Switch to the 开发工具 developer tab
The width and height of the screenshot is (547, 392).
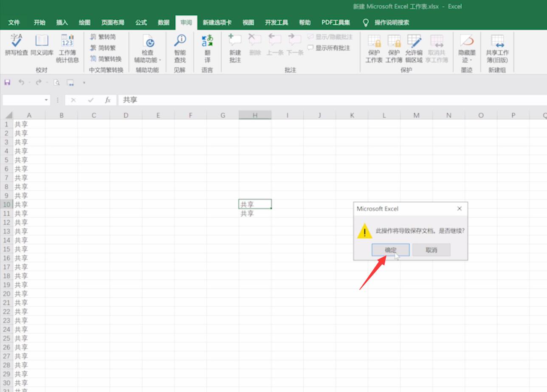tap(276, 23)
